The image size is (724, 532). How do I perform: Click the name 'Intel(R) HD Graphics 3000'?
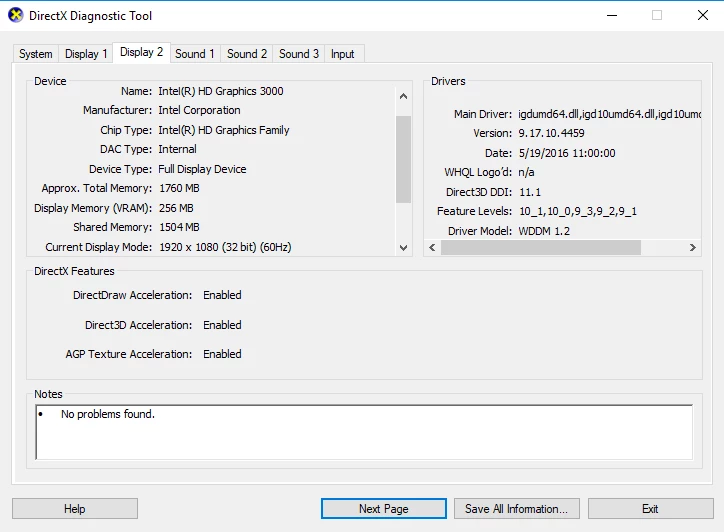(221, 91)
